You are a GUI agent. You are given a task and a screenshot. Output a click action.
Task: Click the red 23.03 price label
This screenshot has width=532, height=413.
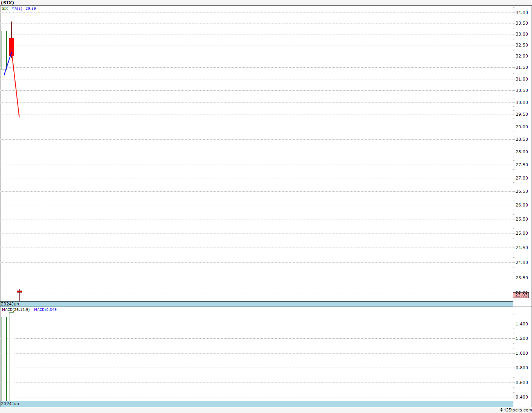[x=521, y=295]
